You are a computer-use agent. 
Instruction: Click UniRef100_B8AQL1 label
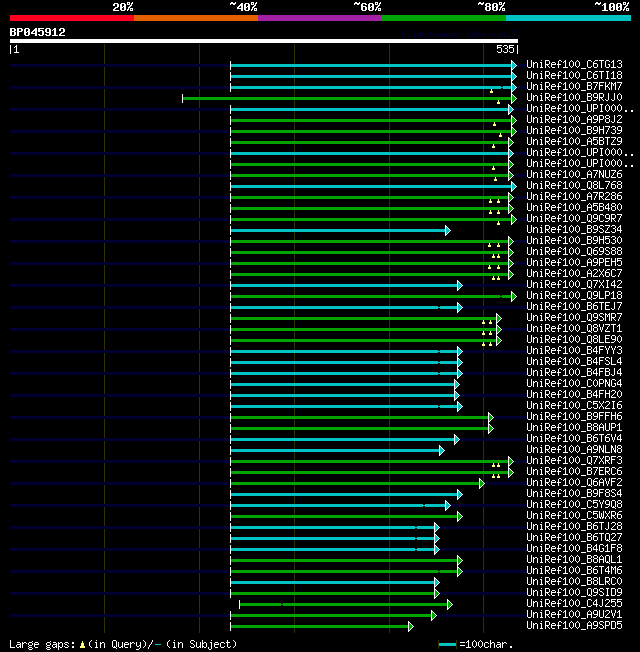(x=574, y=559)
